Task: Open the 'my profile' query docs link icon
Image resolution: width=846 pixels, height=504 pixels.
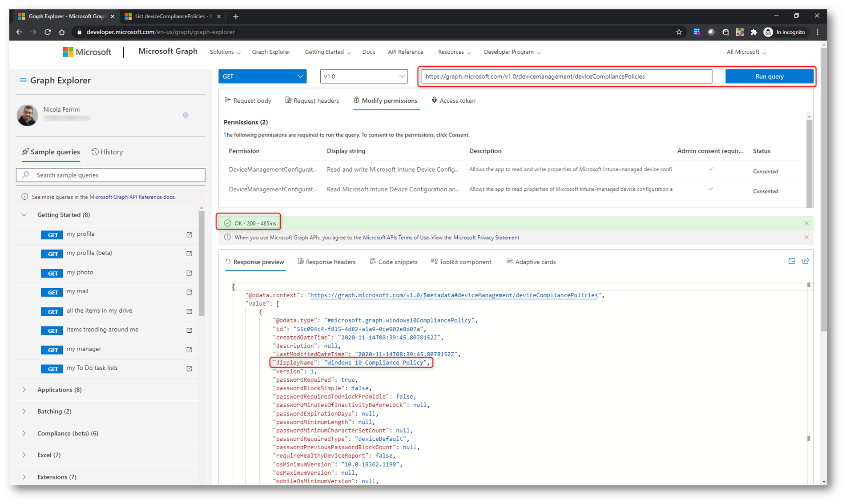Action: (x=189, y=234)
